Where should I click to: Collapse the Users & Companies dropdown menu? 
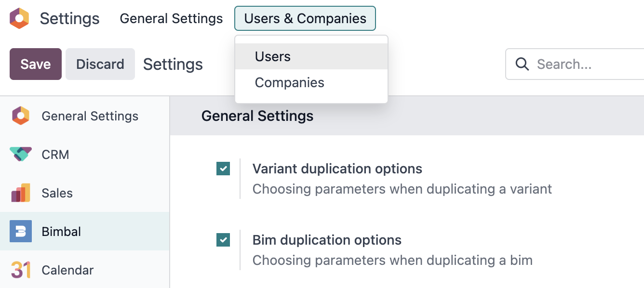[x=305, y=18]
